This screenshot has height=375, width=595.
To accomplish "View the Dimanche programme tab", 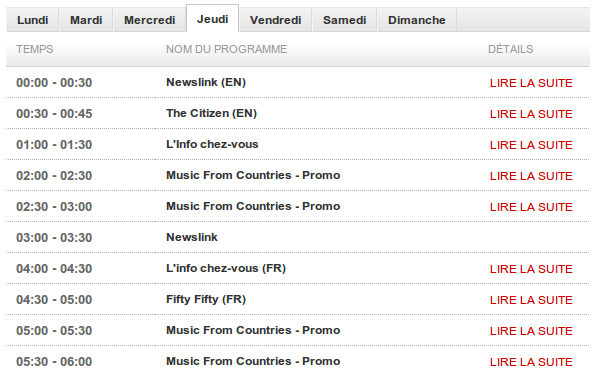I will [x=417, y=20].
